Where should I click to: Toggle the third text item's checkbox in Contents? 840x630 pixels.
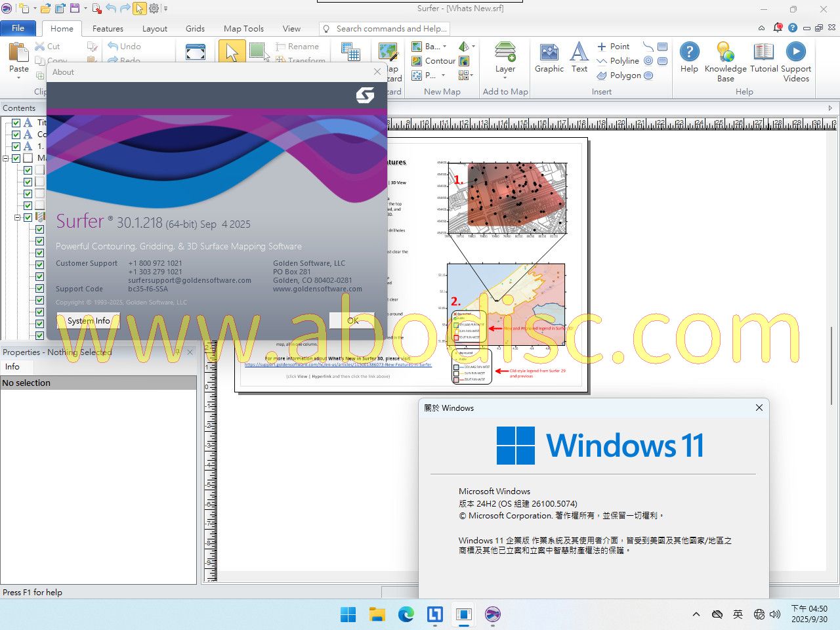[x=16, y=146]
